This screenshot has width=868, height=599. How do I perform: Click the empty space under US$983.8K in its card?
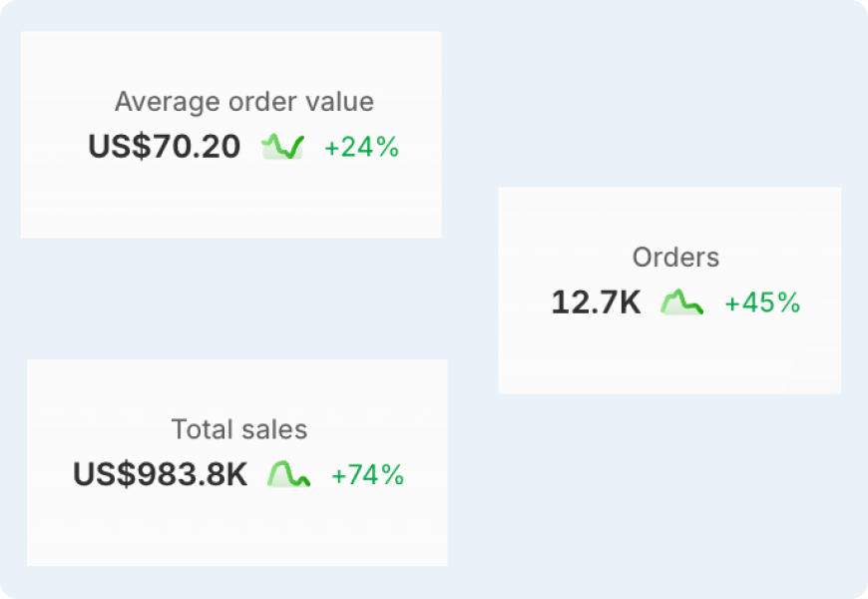[236, 528]
